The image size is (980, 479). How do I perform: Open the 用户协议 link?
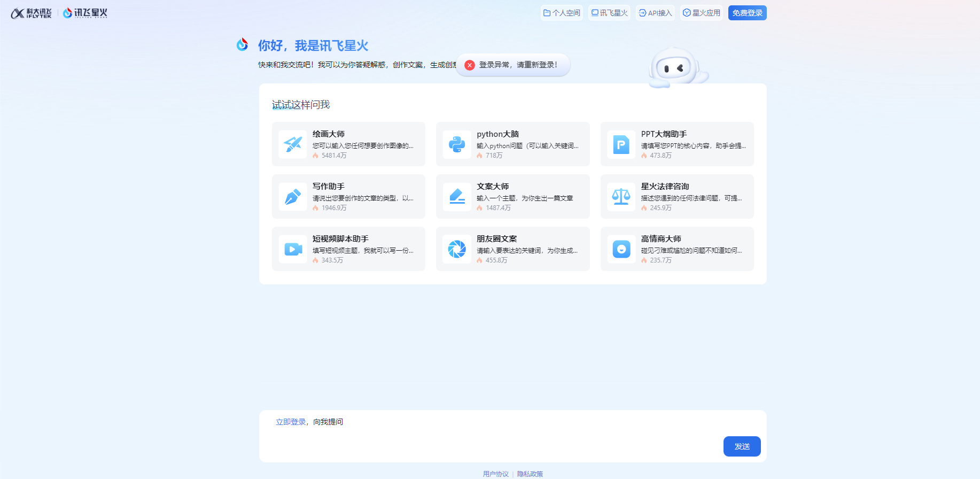click(x=496, y=474)
